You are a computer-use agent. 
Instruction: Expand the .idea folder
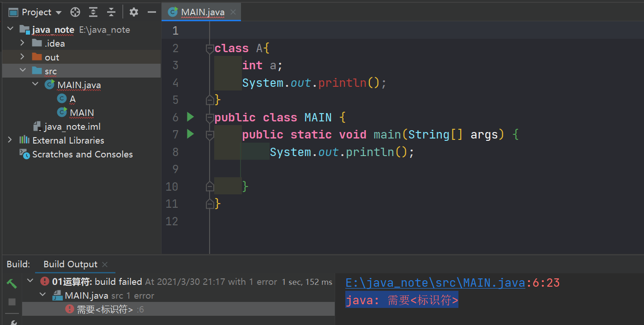(22, 43)
